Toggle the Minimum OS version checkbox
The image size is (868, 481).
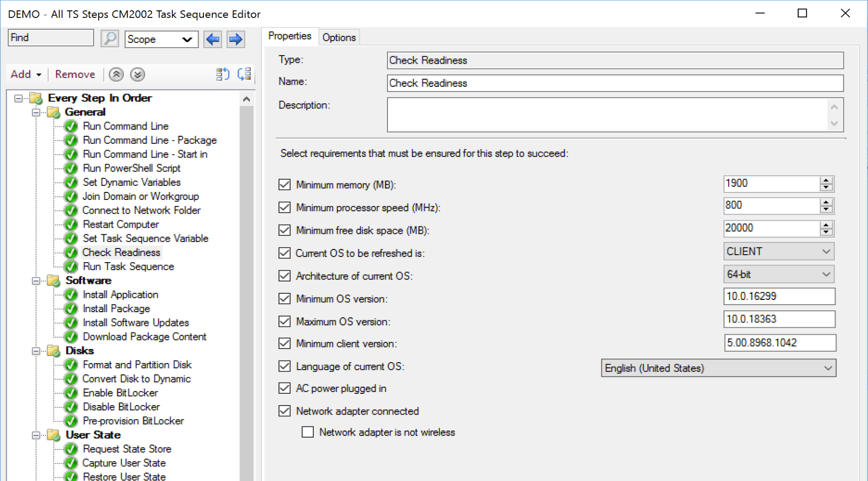[284, 299]
